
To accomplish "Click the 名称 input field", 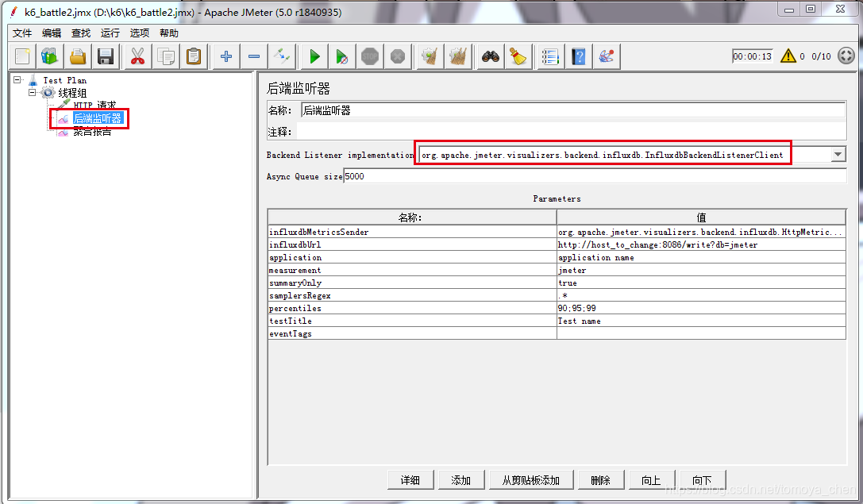I will pos(573,110).
